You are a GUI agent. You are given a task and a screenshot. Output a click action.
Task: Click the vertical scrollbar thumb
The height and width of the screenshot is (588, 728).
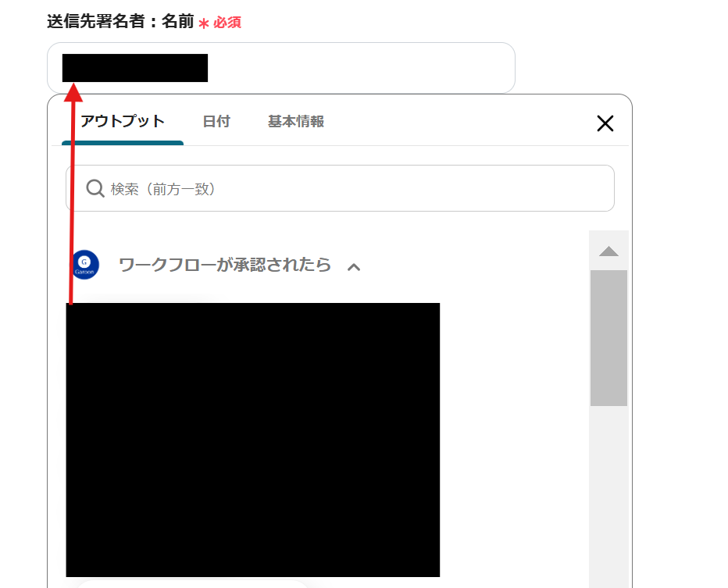point(608,338)
